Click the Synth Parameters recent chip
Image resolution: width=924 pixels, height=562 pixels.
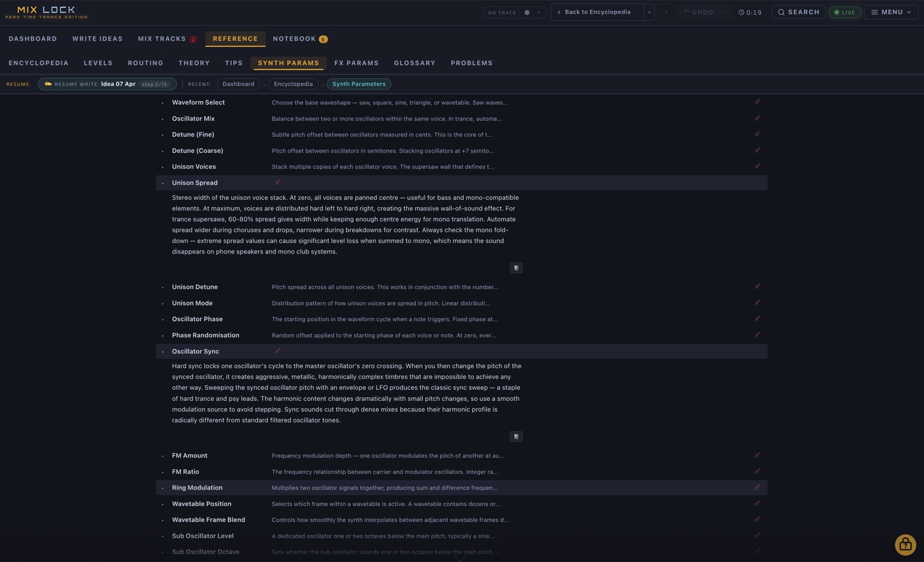click(359, 84)
